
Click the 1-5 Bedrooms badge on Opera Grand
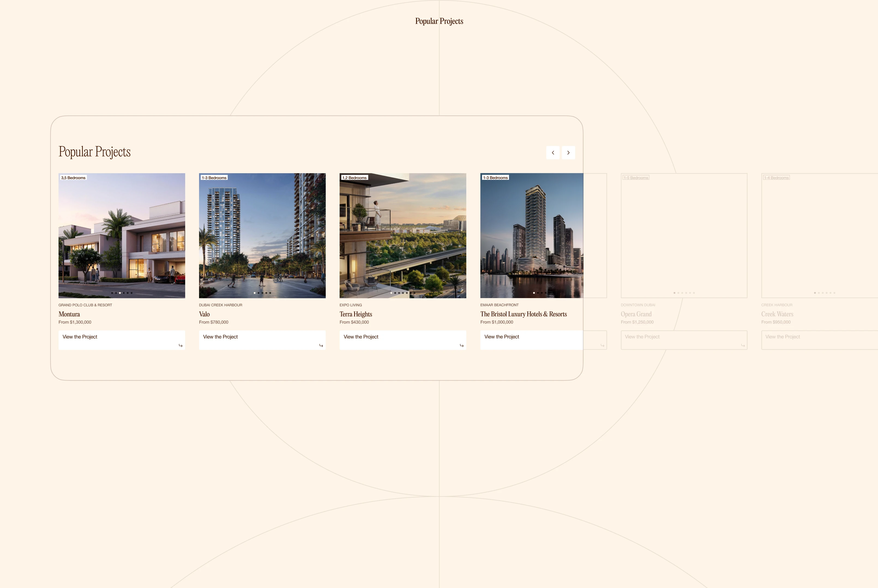(636, 178)
